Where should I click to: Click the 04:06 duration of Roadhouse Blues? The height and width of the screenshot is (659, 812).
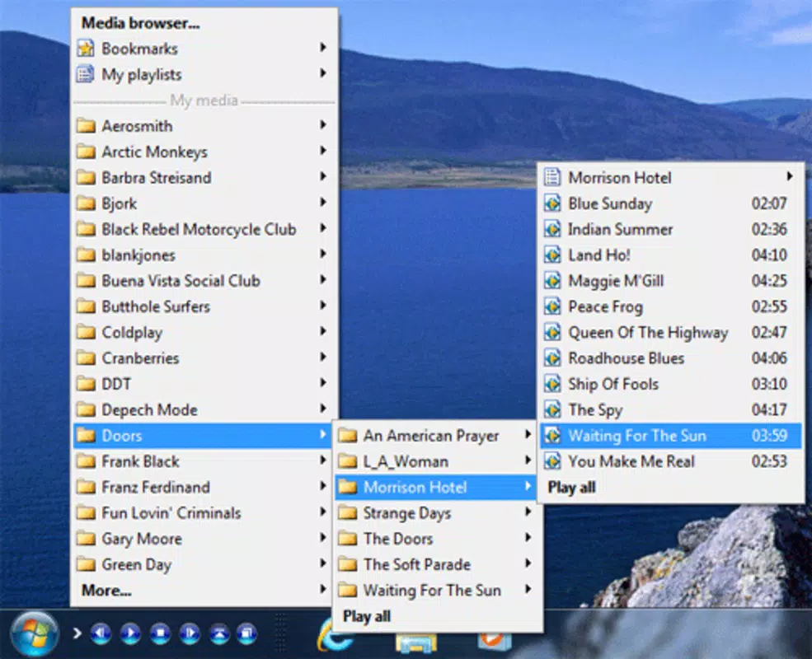click(x=769, y=358)
